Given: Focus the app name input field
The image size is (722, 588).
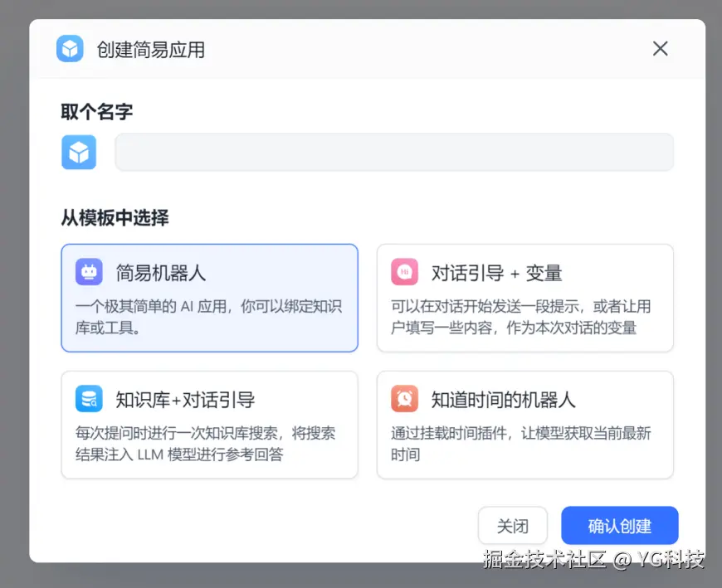Looking at the screenshot, I should pos(394,153).
